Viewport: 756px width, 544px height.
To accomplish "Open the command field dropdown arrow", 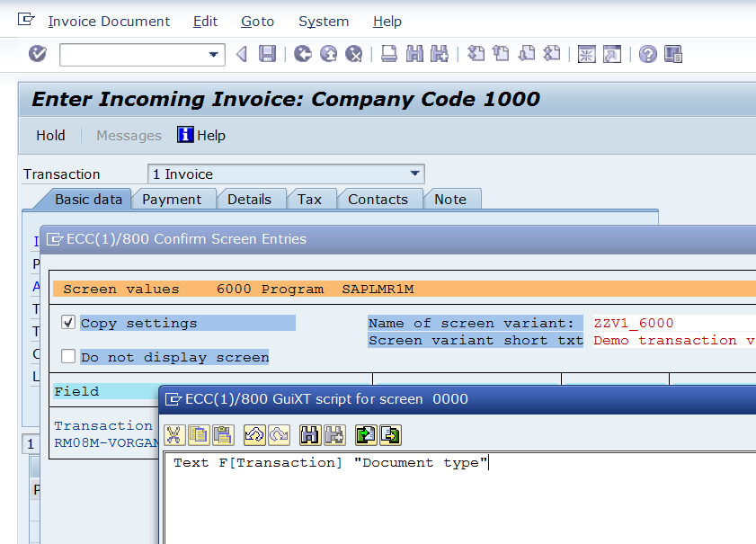I will [214, 55].
